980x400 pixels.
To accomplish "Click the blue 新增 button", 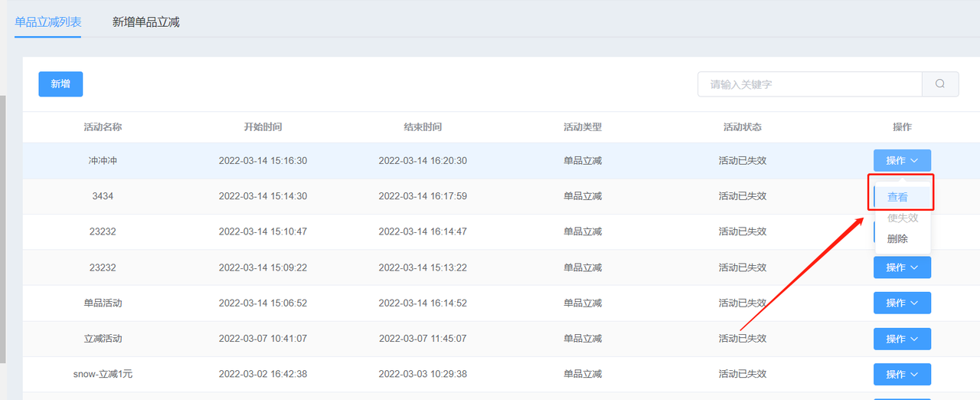I will coord(60,84).
